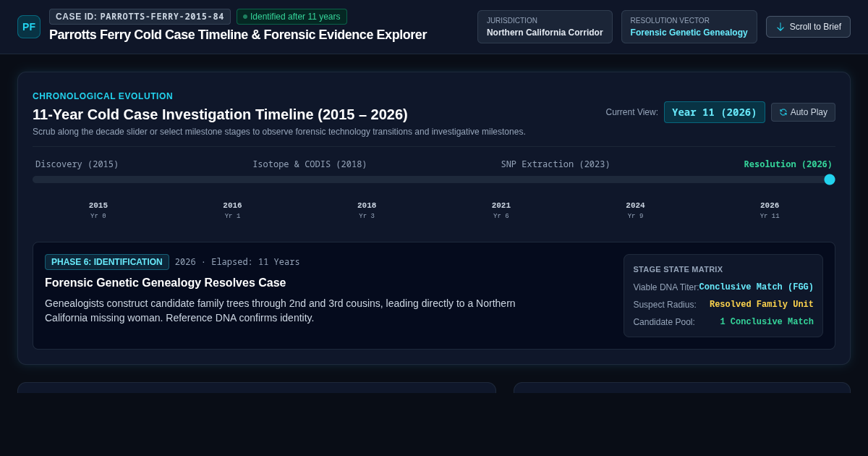868x456 pixels.
Task: Click the Identified after 11 years status badge
Action: 292,17
